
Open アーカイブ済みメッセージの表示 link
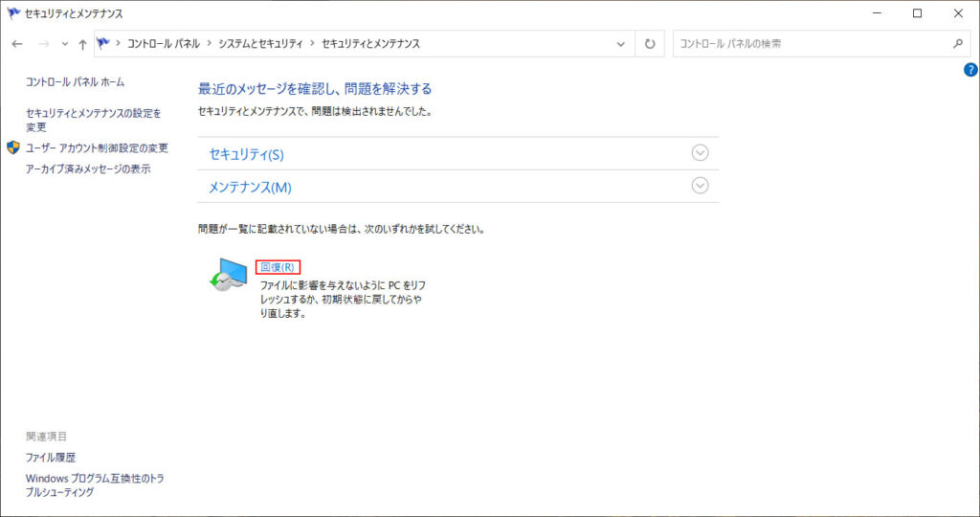tap(88, 169)
